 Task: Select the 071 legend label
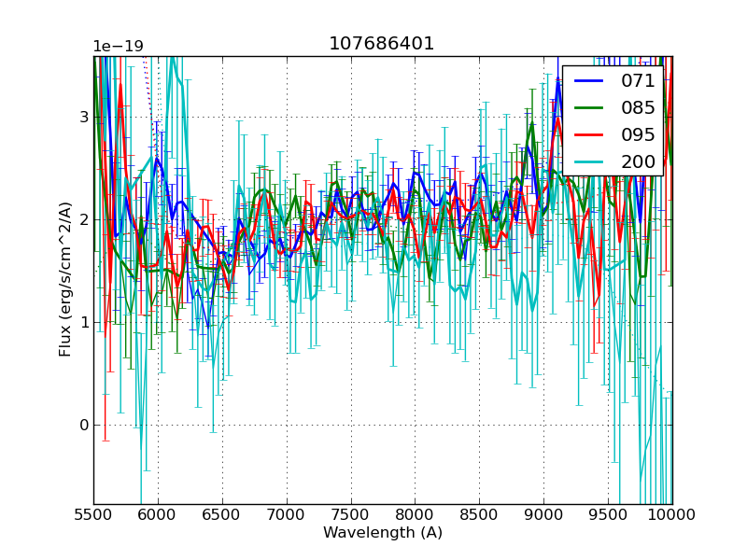638,81
